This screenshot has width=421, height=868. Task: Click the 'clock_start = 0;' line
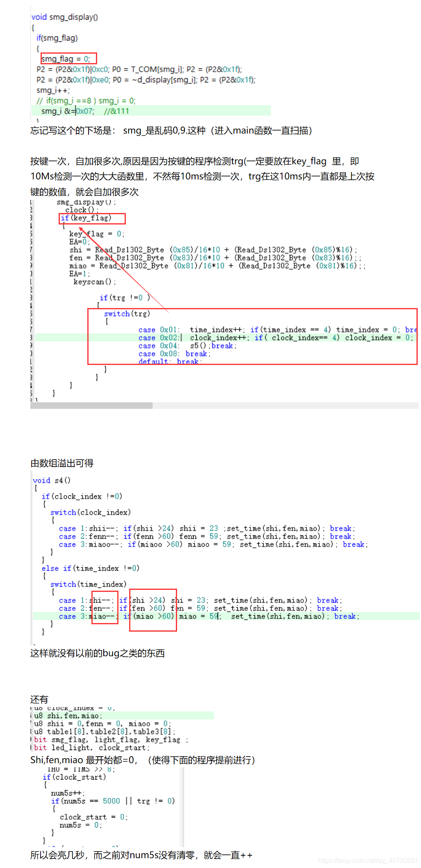tap(94, 817)
